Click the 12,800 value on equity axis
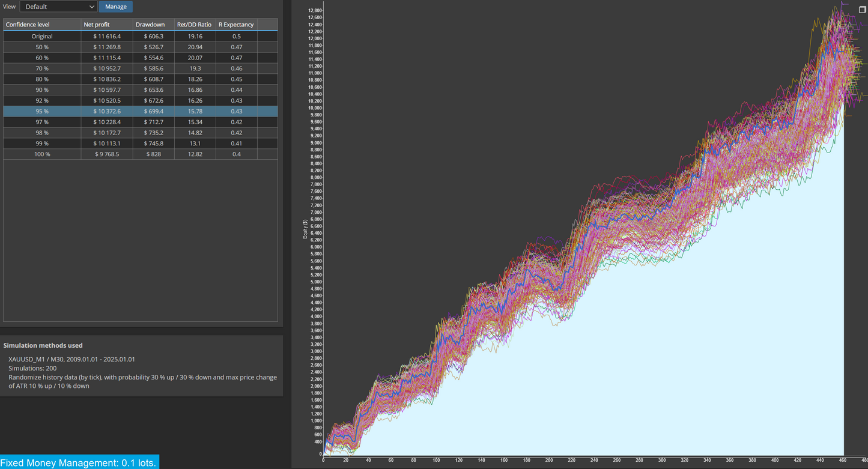Image resolution: width=868 pixels, height=469 pixels. pyautogui.click(x=315, y=11)
